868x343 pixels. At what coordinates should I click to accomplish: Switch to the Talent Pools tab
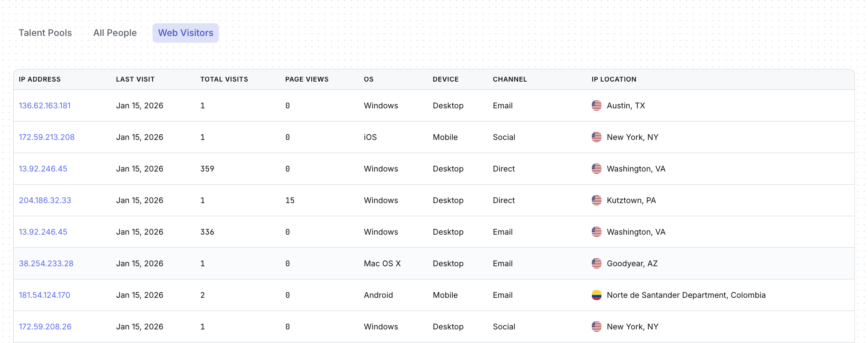(x=45, y=33)
